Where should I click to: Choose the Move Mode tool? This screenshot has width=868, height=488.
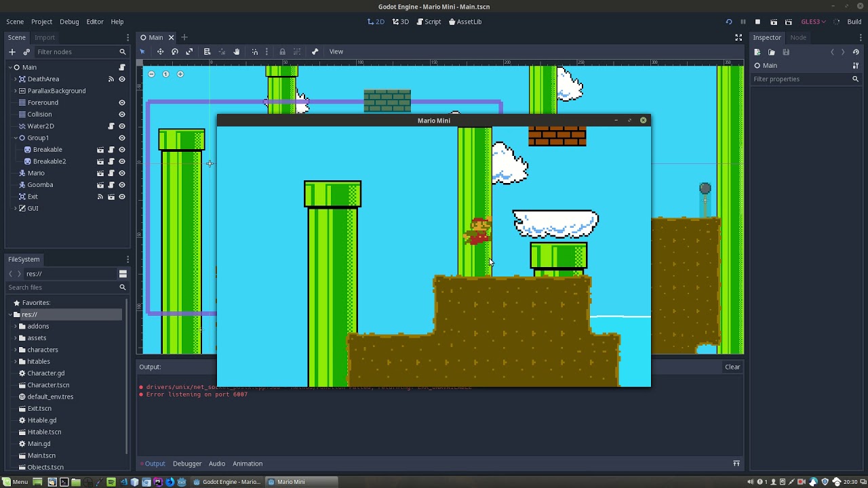tap(160, 52)
